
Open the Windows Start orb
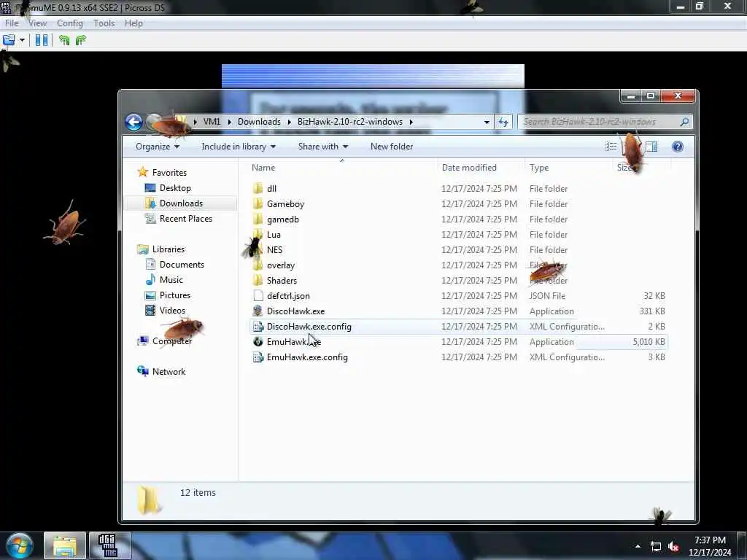[20, 545]
